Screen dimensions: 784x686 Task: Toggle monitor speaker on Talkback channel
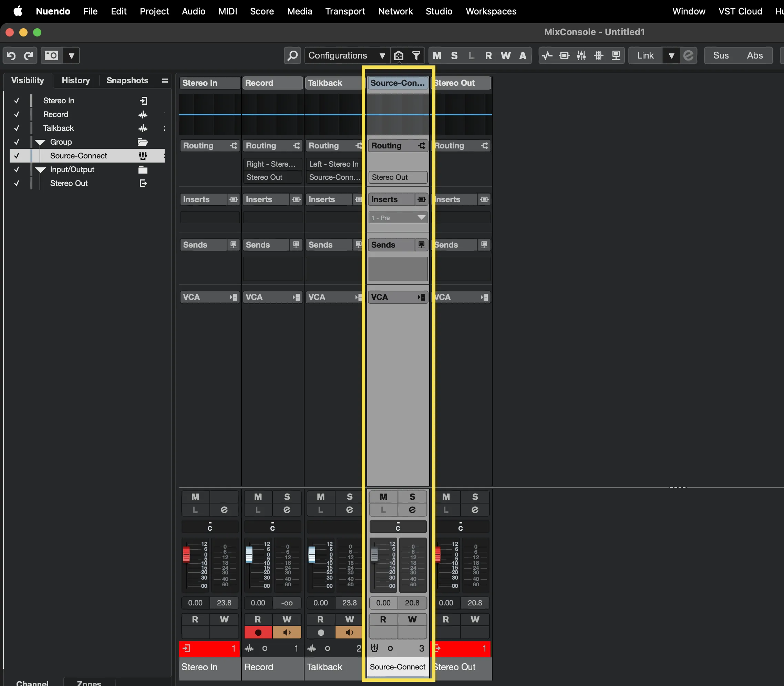click(x=349, y=633)
